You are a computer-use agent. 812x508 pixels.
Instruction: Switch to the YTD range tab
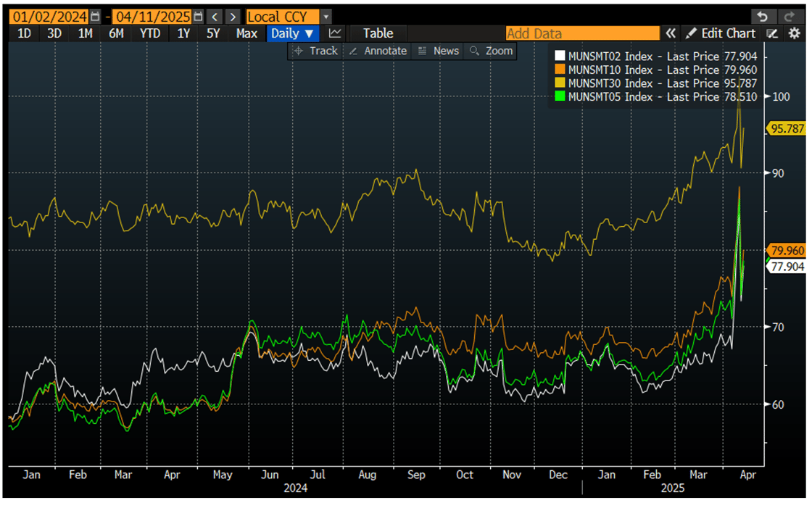(149, 33)
